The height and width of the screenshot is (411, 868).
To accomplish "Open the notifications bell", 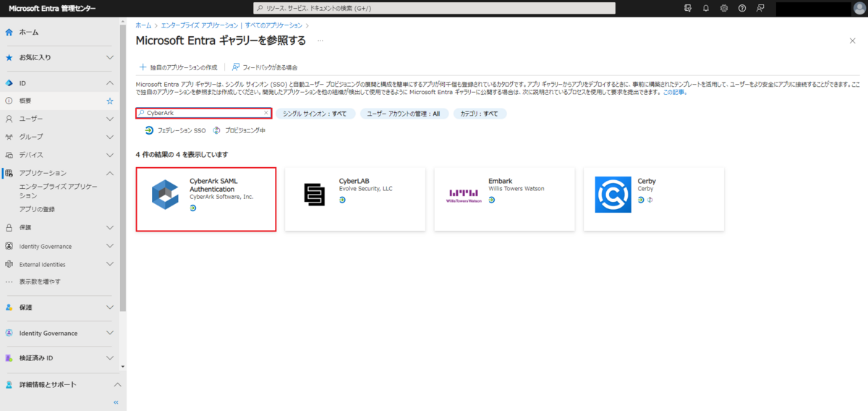I will [706, 8].
